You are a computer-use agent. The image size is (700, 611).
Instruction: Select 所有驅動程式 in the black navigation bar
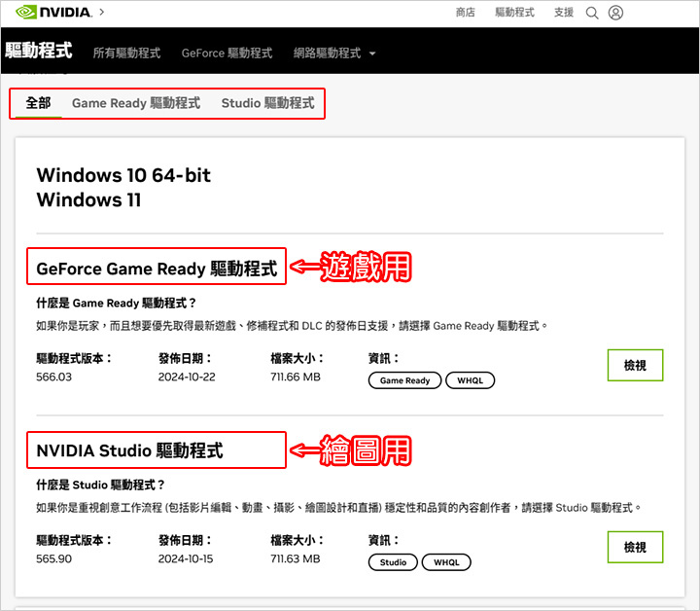click(126, 54)
